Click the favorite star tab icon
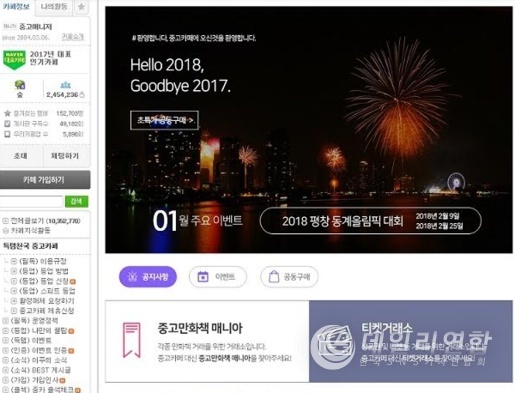 81,7
